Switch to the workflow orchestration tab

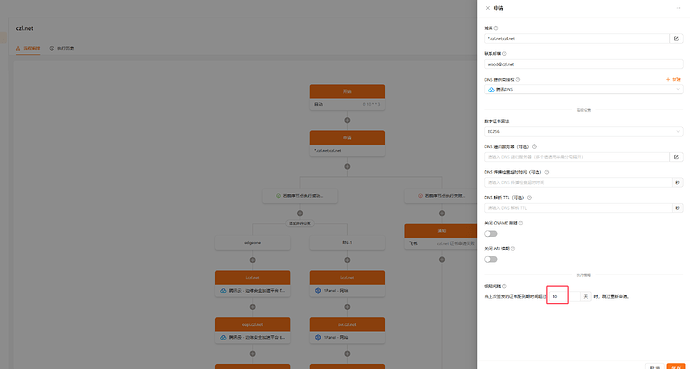click(x=28, y=48)
